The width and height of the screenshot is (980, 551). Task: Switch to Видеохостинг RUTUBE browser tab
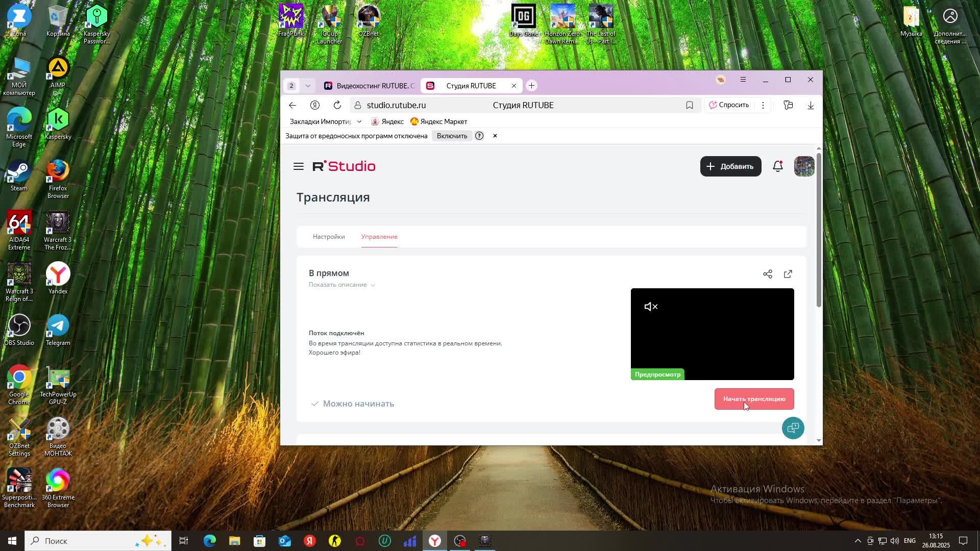(370, 86)
